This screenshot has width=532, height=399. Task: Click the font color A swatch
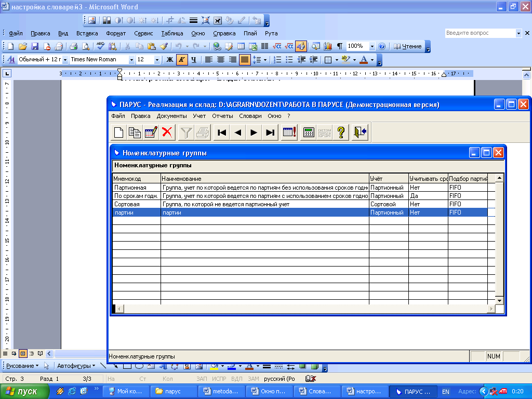pos(364,60)
